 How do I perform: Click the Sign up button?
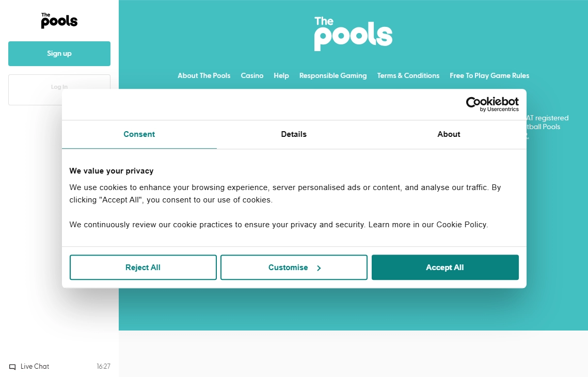[x=59, y=54]
